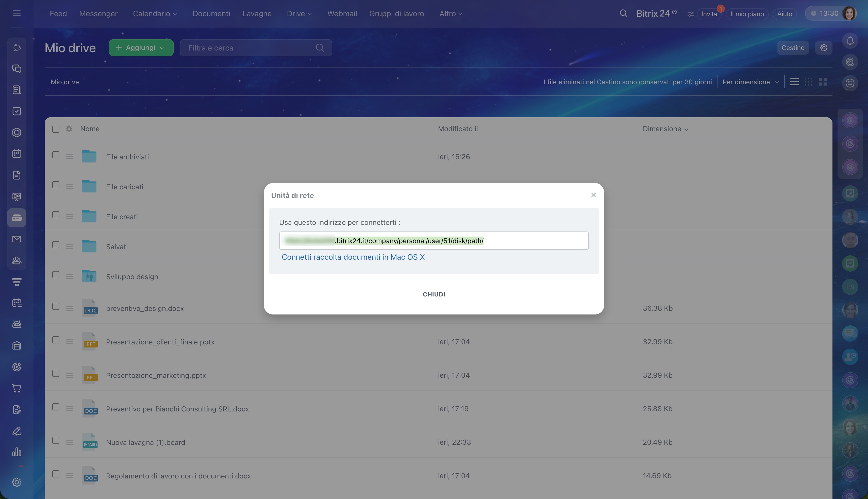This screenshot has height=499, width=868.
Task: Switch to list view icon
Action: click(794, 82)
